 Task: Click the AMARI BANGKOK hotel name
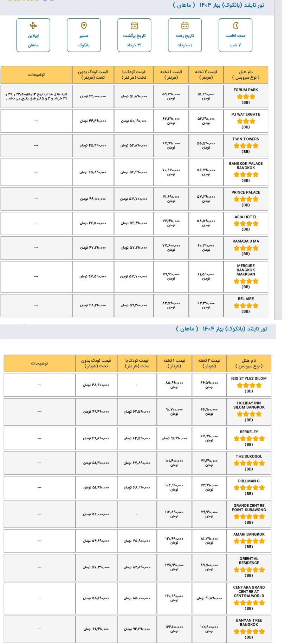[x=249, y=534]
